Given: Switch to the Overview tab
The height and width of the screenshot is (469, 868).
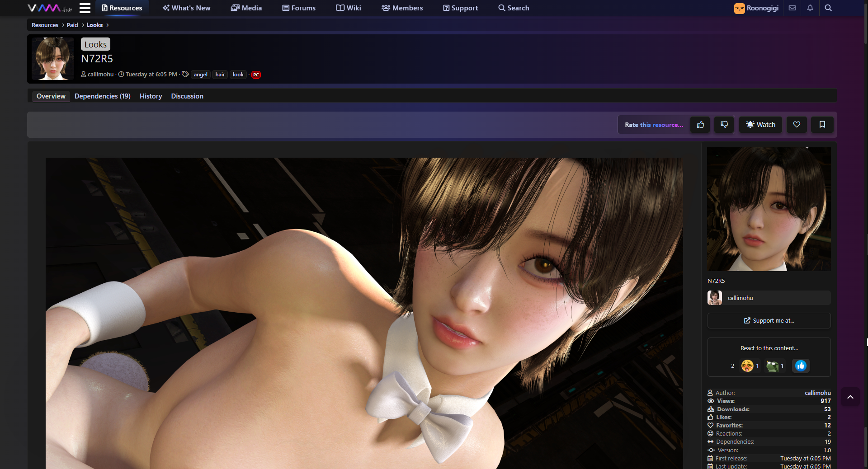Looking at the screenshot, I should pos(51,96).
